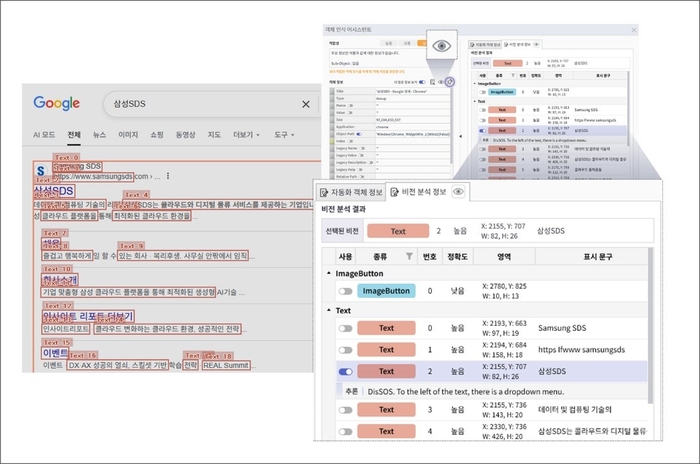
Task: Toggle the Legacy Description property switch
Action: (371, 163)
